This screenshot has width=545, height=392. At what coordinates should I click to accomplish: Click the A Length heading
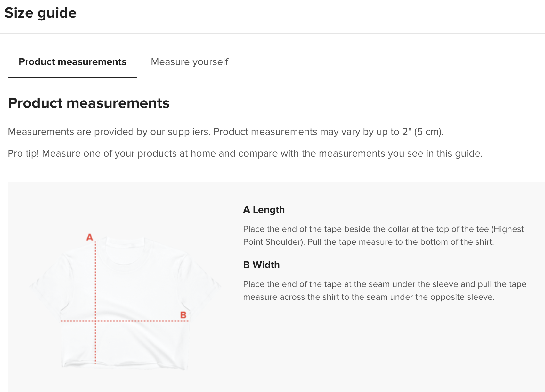point(264,210)
